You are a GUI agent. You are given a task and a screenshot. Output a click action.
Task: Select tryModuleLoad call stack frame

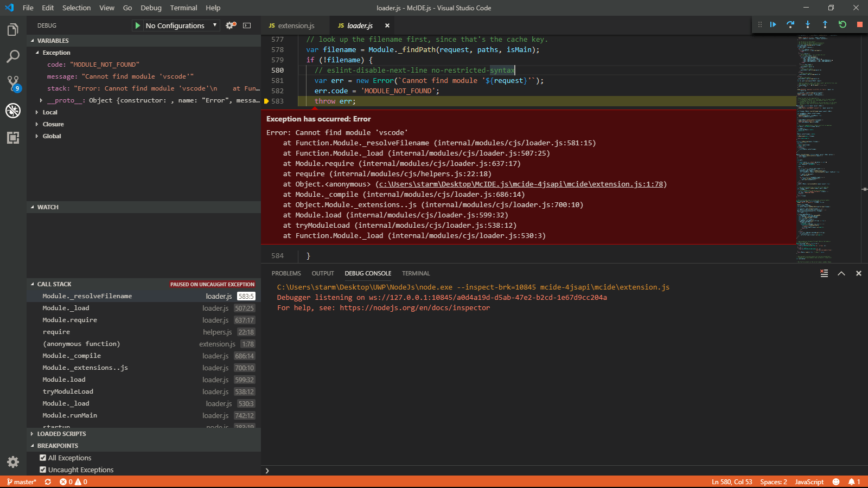(144, 391)
